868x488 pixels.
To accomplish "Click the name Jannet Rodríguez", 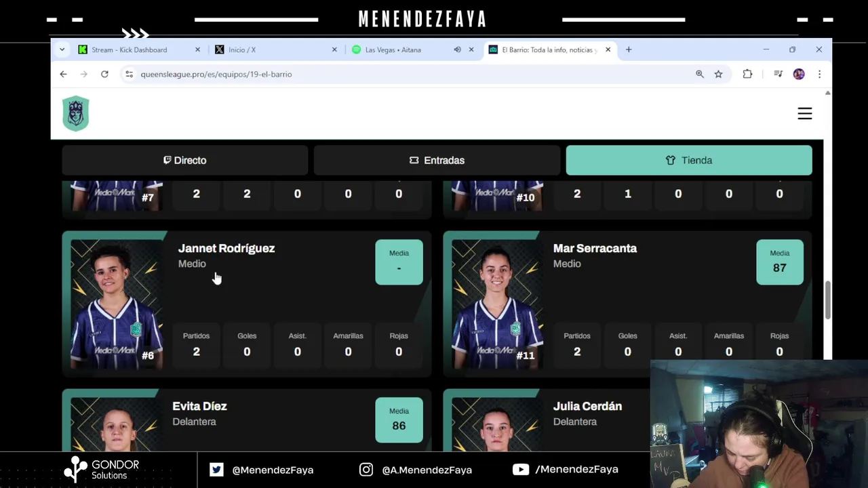I will click(226, 248).
